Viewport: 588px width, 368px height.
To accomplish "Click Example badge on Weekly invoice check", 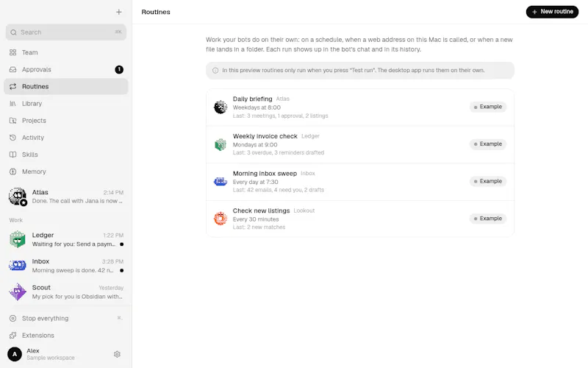I will [x=488, y=144].
